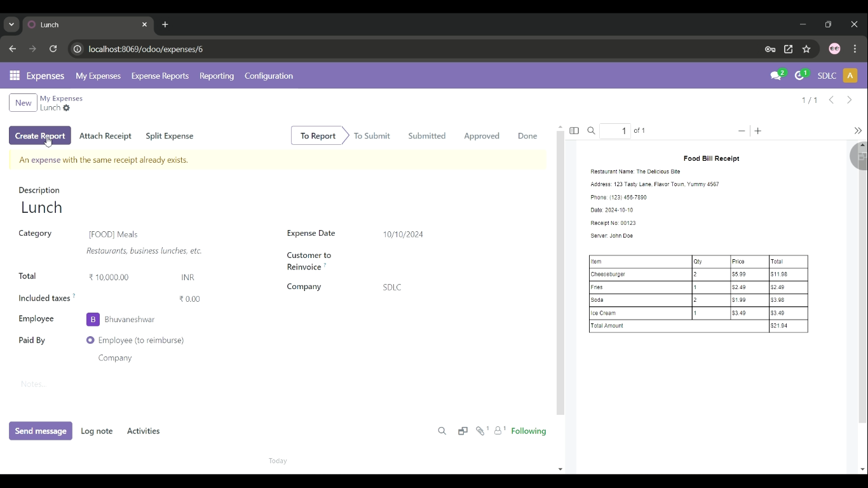868x488 pixels.
Task: Click the Send message button
Action: (41, 431)
